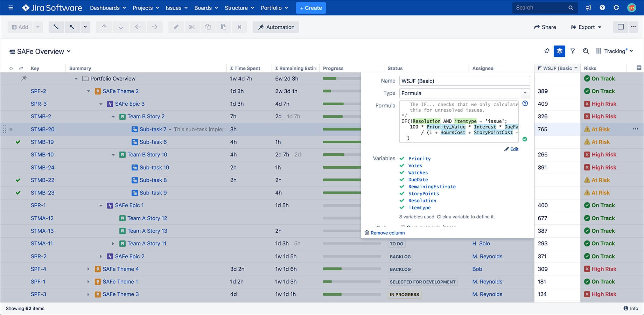Open formula help question icon
644x315 pixels.
click(x=525, y=103)
